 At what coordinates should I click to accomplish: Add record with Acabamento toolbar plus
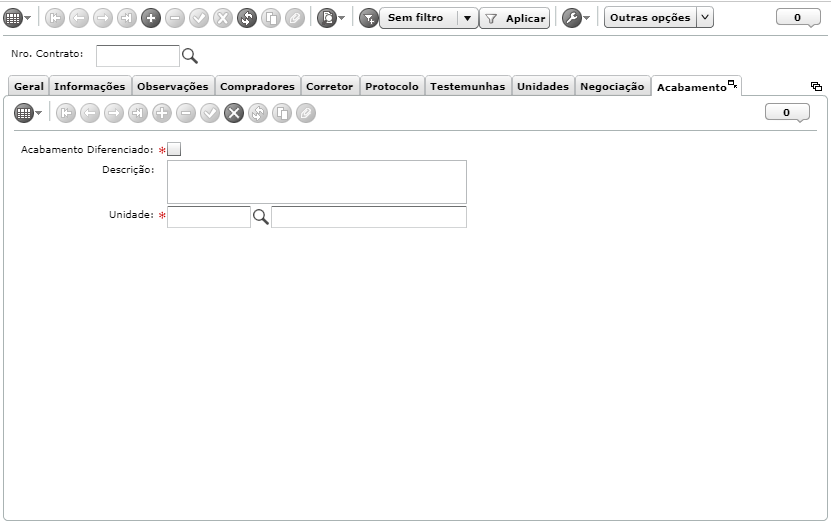(x=162, y=113)
